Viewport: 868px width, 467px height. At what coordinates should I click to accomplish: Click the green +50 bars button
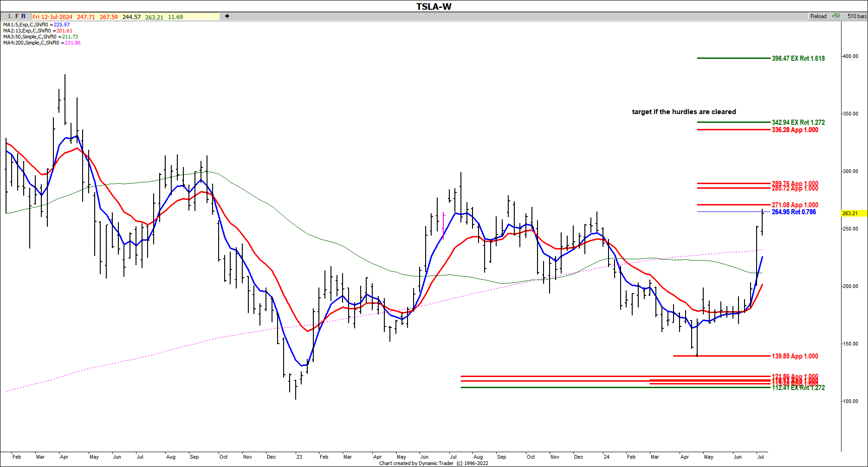pyautogui.click(x=836, y=16)
